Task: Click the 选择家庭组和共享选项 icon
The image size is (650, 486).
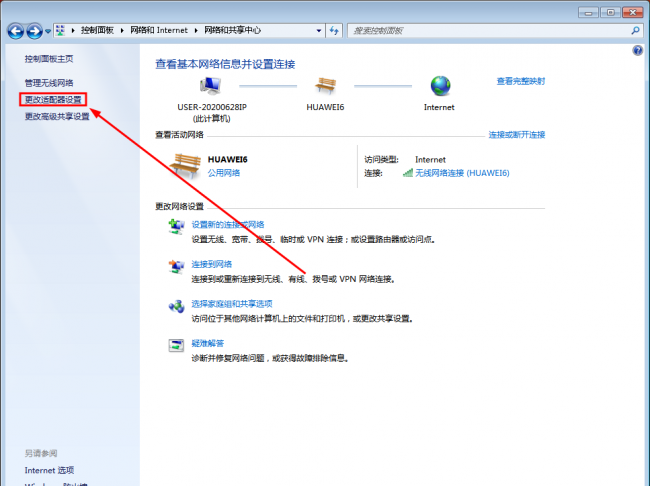Action: click(x=176, y=306)
